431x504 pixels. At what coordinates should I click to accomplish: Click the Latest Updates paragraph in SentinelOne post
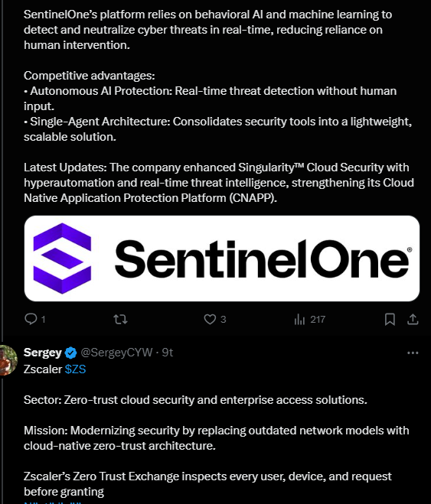click(219, 183)
